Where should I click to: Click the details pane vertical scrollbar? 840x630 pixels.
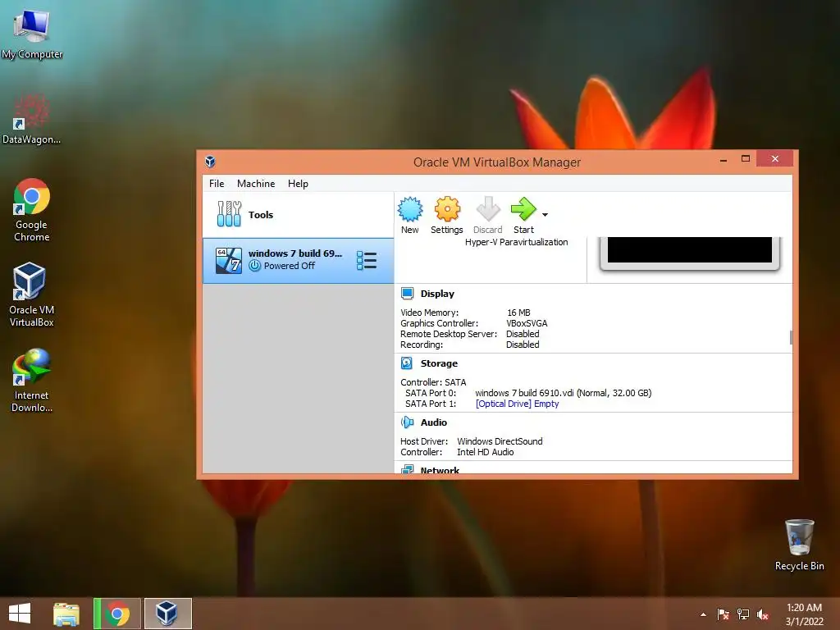click(791, 337)
